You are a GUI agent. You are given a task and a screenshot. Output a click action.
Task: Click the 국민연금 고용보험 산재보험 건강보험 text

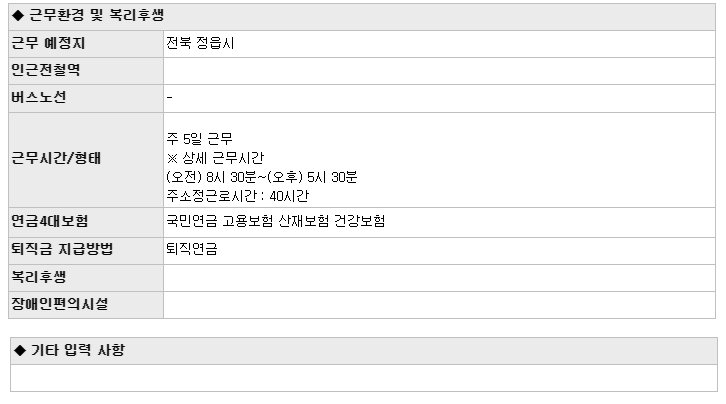pos(275,221)
